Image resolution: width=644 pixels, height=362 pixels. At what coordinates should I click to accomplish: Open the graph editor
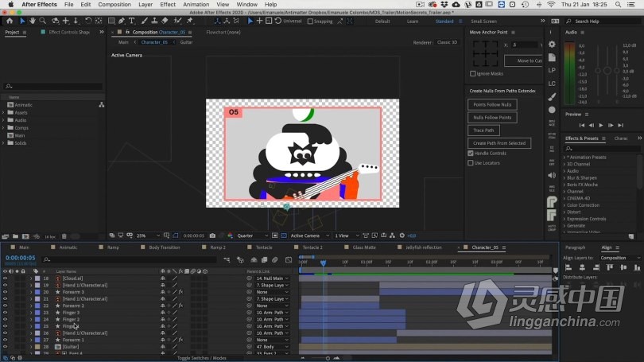(289, 259)
